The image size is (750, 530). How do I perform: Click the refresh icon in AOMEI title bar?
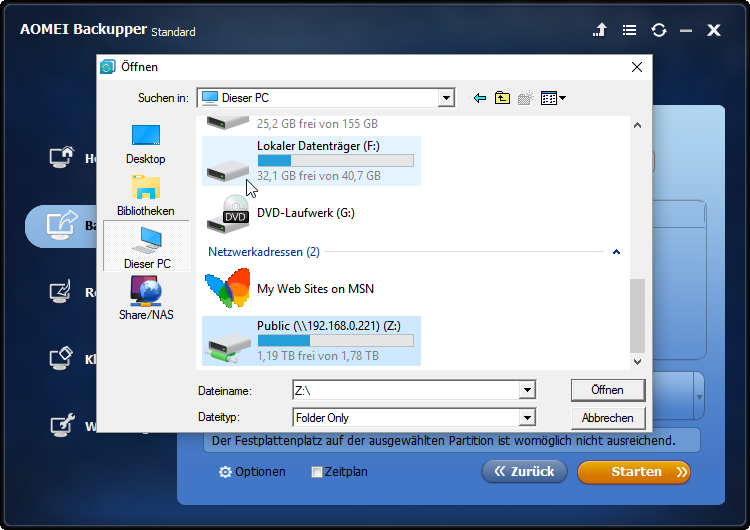click(x=659, y=30)
